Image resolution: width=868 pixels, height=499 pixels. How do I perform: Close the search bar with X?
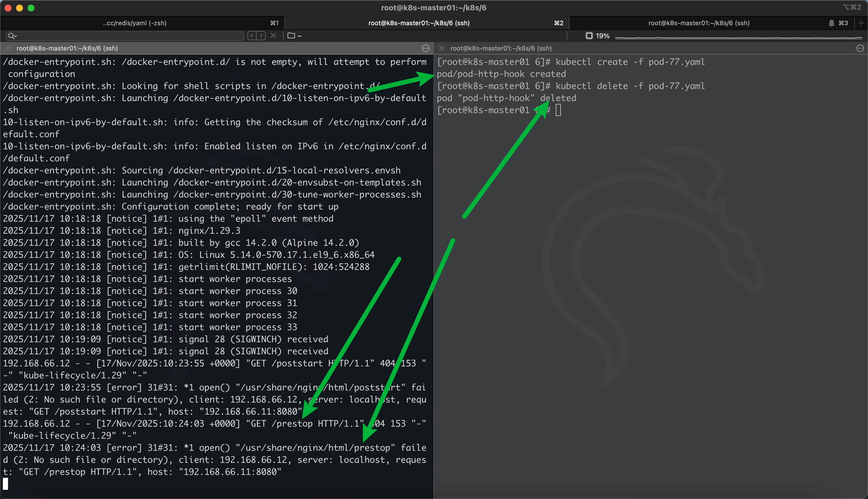[273, 36]
